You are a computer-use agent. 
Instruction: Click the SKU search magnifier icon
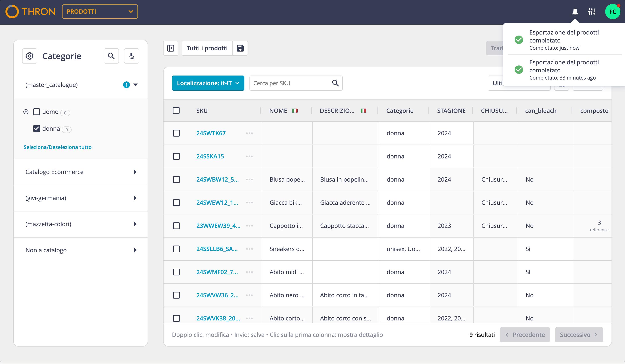tap(335, 83)
